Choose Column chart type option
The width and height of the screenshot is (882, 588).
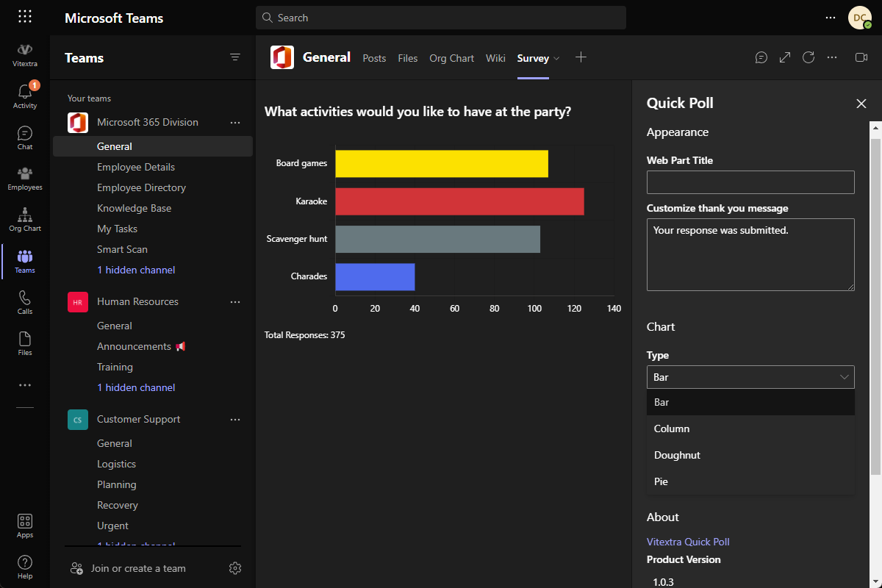tap(750, 429)
